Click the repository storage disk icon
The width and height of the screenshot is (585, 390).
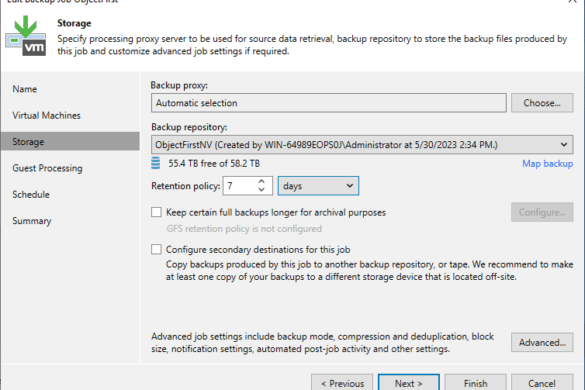pos(156,163)
